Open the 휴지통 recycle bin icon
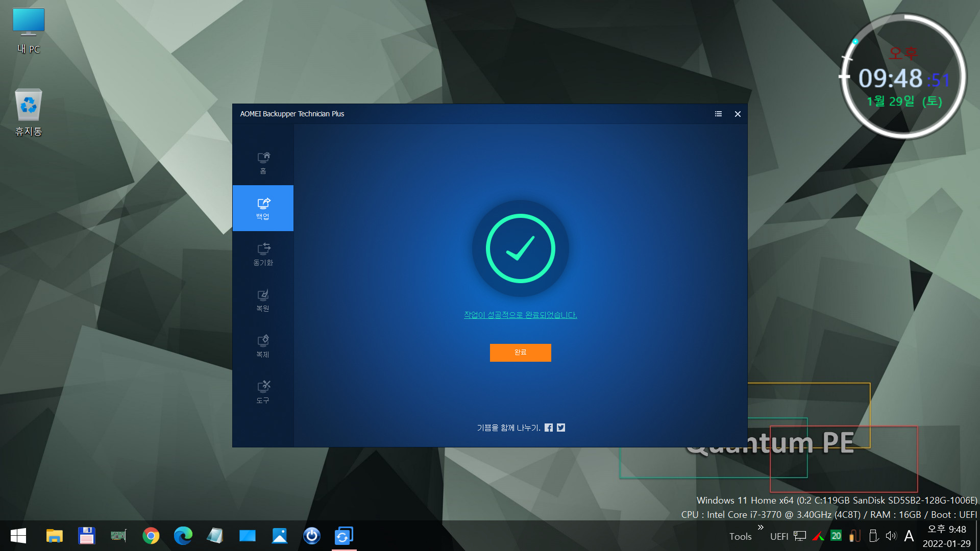Image resolution: width=980 pixels, height=551 pixels. click(x=29, y=113)
